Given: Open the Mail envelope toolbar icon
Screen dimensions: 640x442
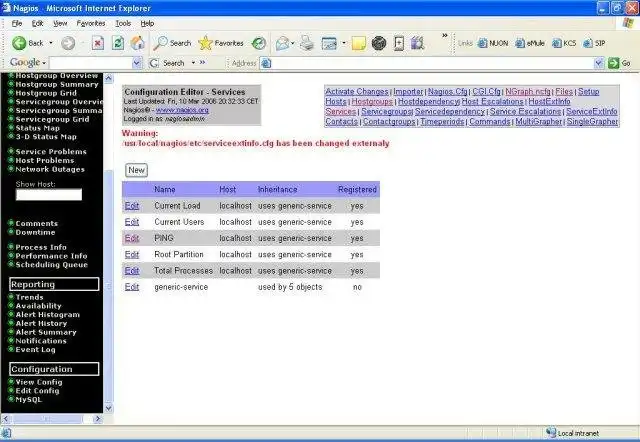Looking at the screenshot, I should [282, 43].
